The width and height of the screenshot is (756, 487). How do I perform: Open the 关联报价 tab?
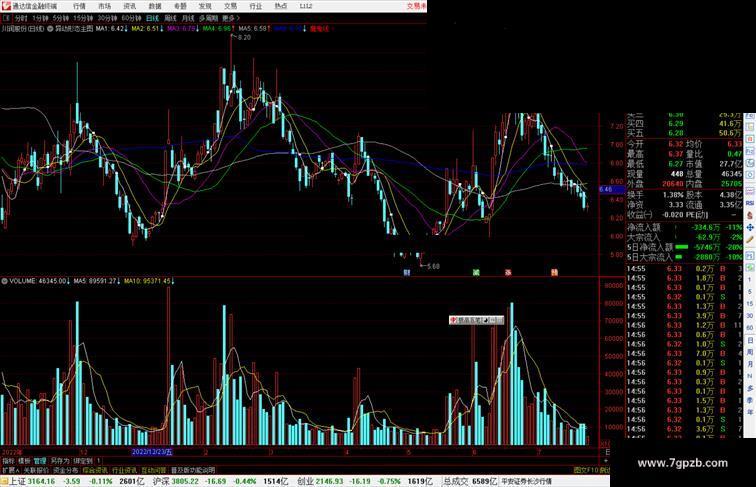[36, 470]
